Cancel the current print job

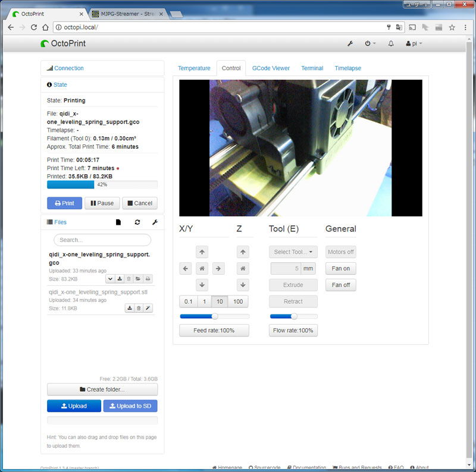140,203
